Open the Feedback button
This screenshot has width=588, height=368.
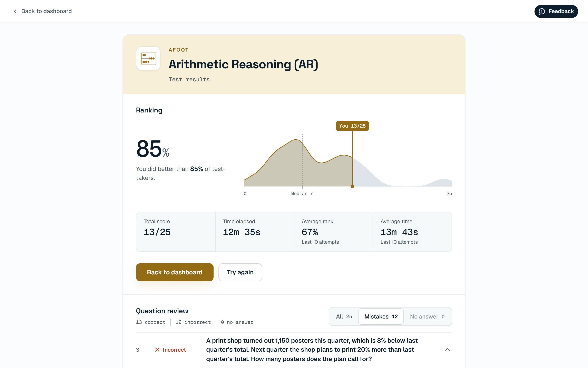pos(556,11)
